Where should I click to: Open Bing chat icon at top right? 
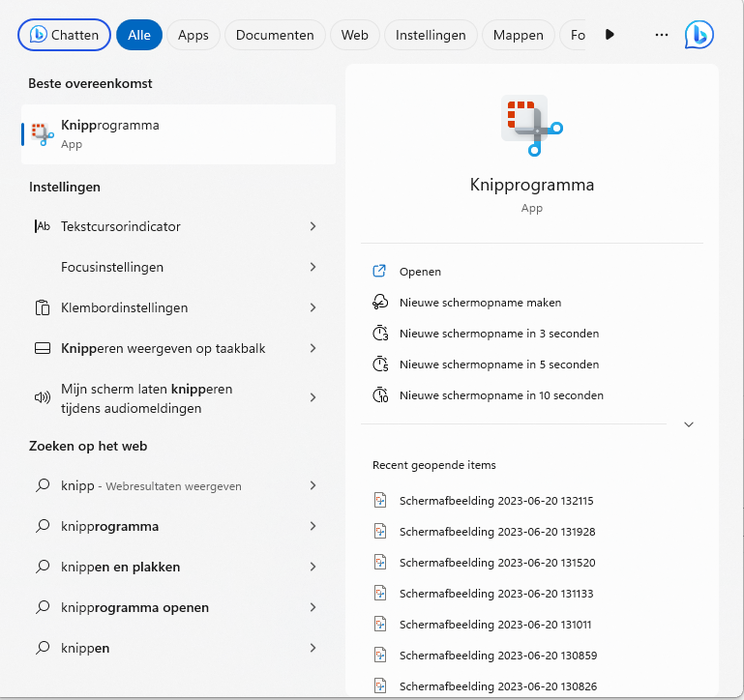click(x=699, y=35)
